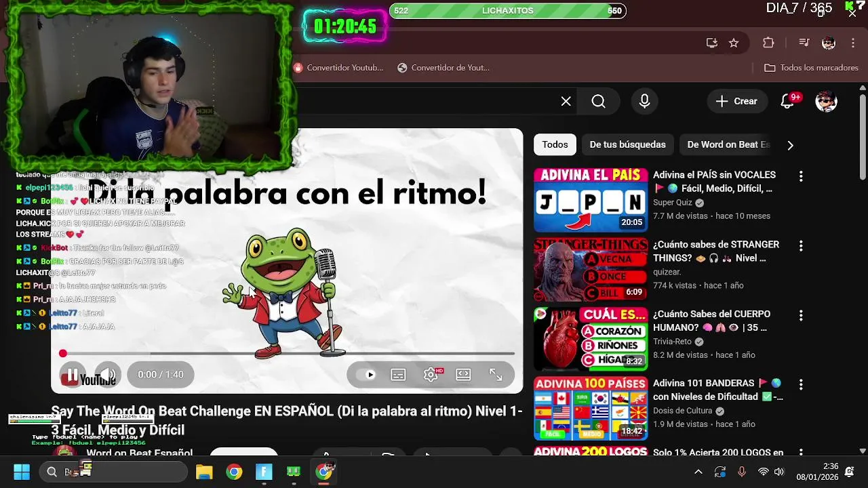Open options for Adivina el PAÍS video

(801, 176)
